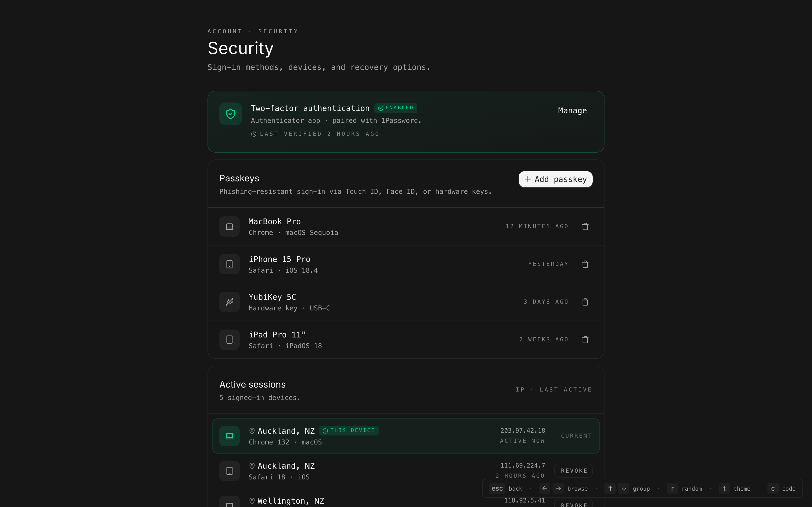Click the iPhone 15 Pro device icon

230,264
